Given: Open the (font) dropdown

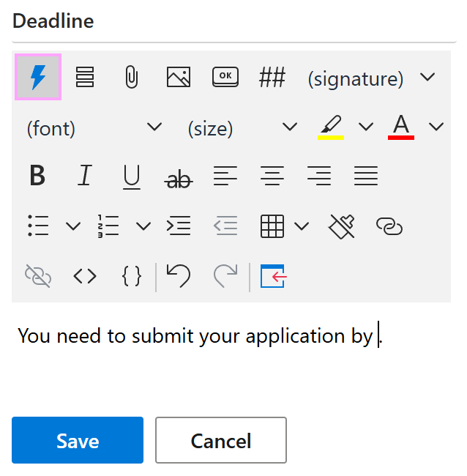Looking at the screenshot, I should pos(94,128).
